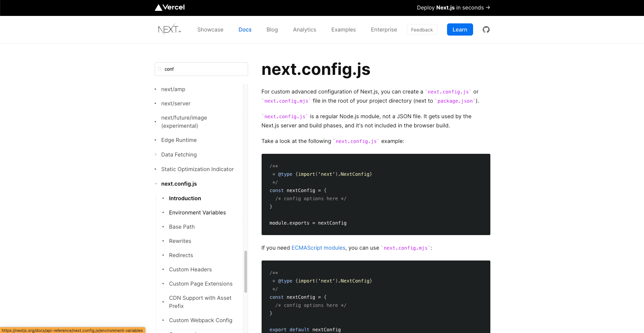This screenshot has height=333, width=644.
Task: Navigate to the Examples page
Action: pos(343,29)
